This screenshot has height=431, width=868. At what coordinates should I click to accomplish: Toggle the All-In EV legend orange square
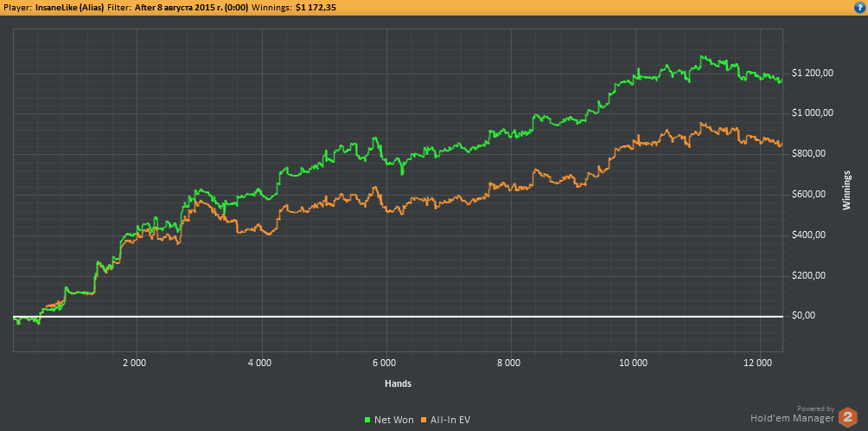pyautogui.click(x=424, y=420)
